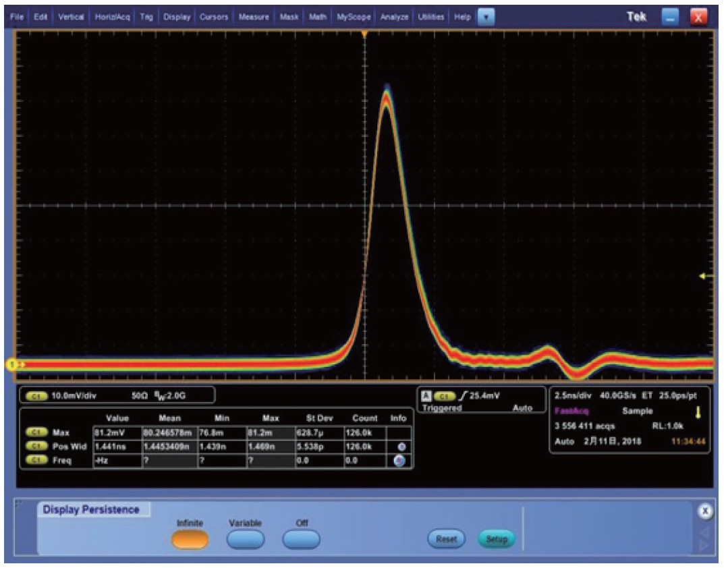Image resolution: width=728 pixels, height=568 pixels.
Task: Select Variable persistence mode
Action: point(245,539)
